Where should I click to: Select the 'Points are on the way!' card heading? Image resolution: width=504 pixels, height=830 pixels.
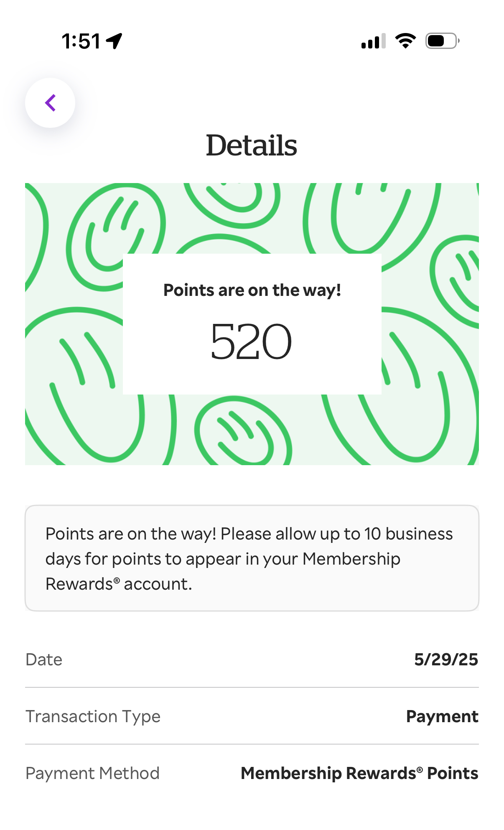click(252, 290)
